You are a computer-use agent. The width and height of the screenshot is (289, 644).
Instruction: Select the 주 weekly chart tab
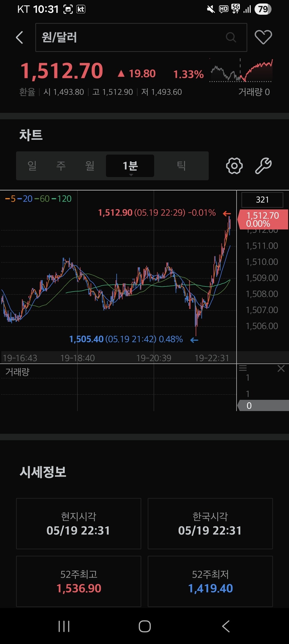click(x=61, y=166)
